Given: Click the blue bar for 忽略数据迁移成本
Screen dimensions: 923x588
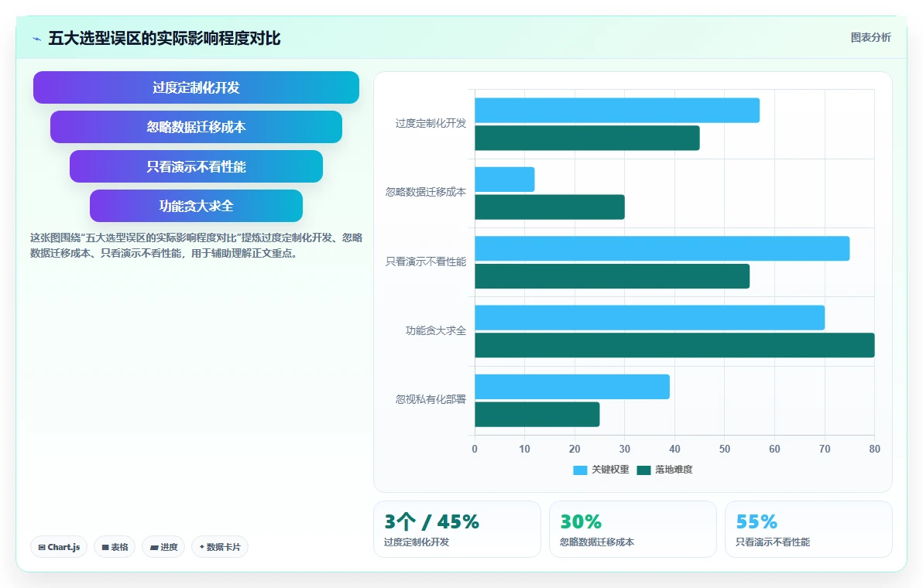Looking at the screenshot, I should tap(504, 179).
